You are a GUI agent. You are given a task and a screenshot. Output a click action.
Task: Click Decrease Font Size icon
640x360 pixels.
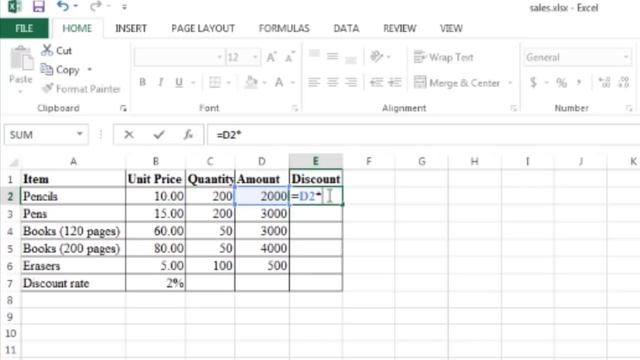click(290, 57)
